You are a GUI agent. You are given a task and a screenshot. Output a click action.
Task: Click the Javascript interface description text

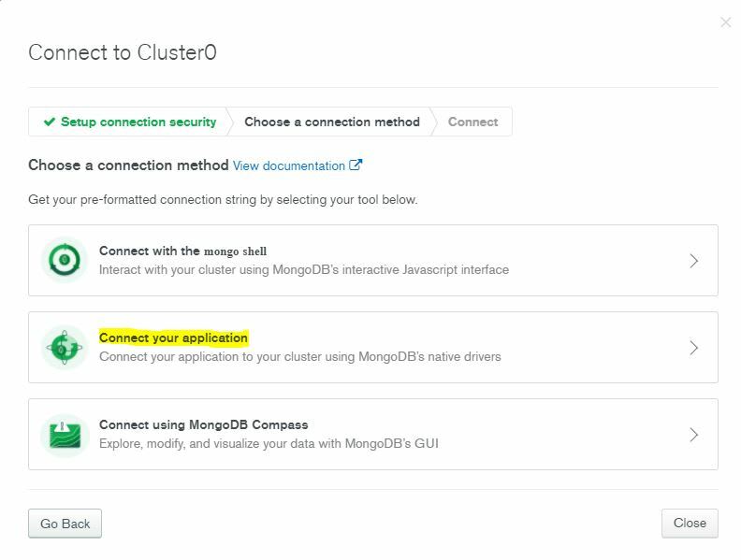(x=304, y=269)
